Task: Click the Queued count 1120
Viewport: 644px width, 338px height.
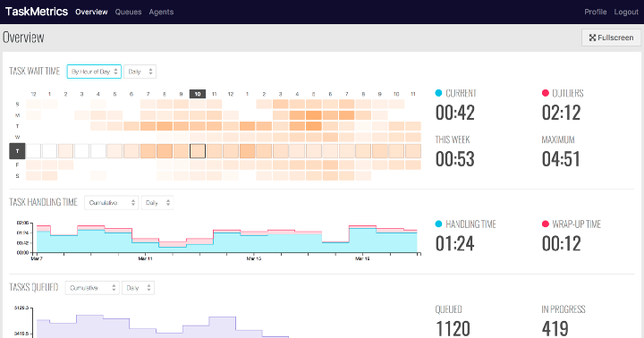Action: click(453, 329)
